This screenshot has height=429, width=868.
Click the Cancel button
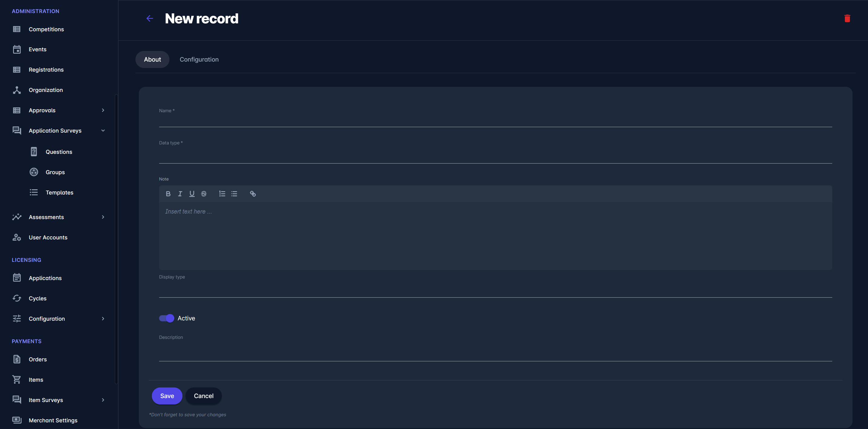tap(204, 396)
